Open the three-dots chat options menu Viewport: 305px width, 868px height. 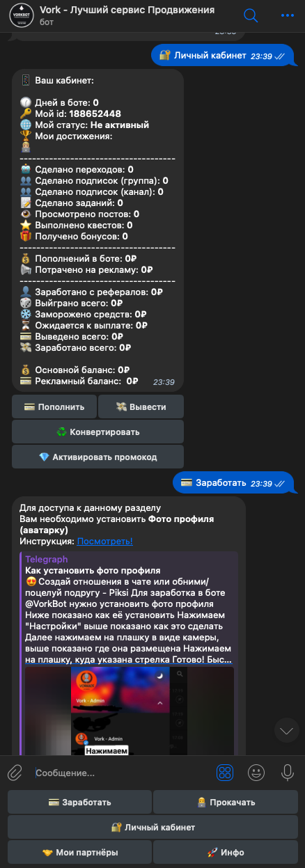288,15
